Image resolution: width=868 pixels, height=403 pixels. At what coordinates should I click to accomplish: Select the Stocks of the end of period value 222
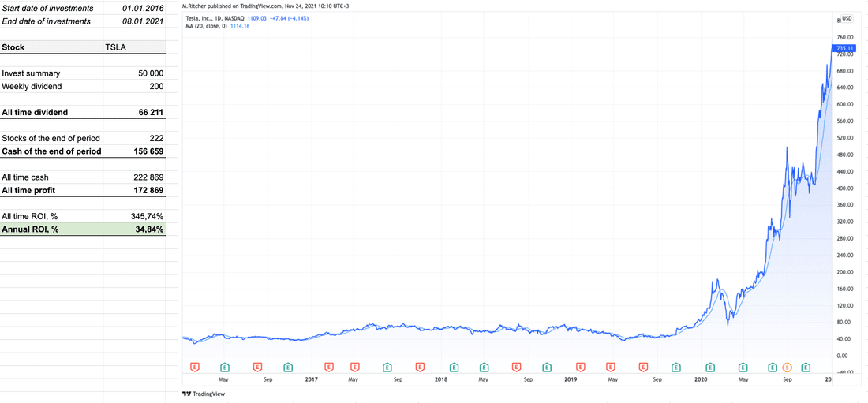click(134, 138)
